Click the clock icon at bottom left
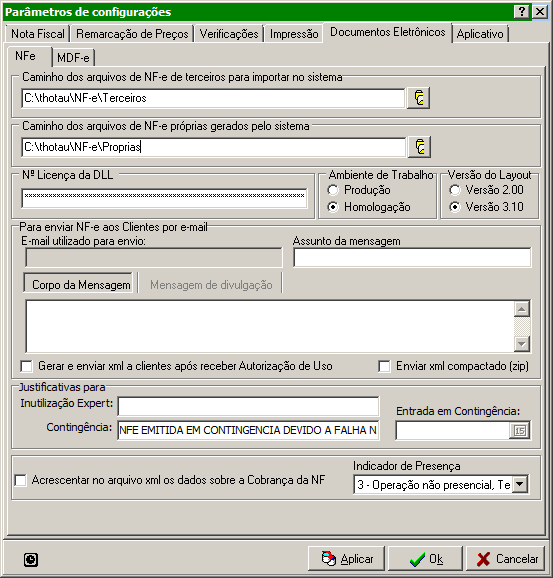Image resolution: width=553 pixels, height=578 pixels. pos(31,560)
